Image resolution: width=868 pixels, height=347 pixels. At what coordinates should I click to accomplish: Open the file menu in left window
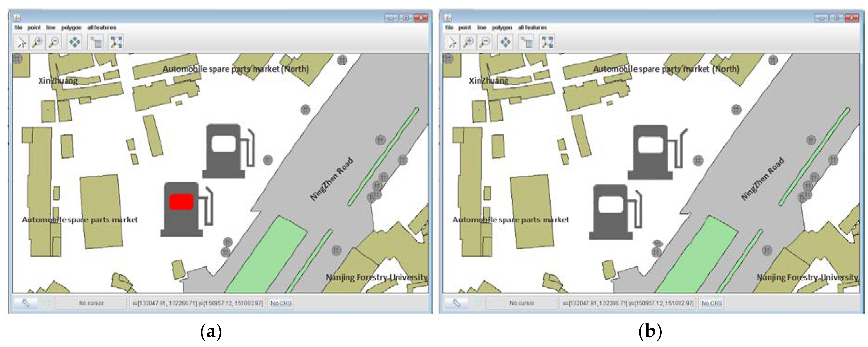point(19,28)
